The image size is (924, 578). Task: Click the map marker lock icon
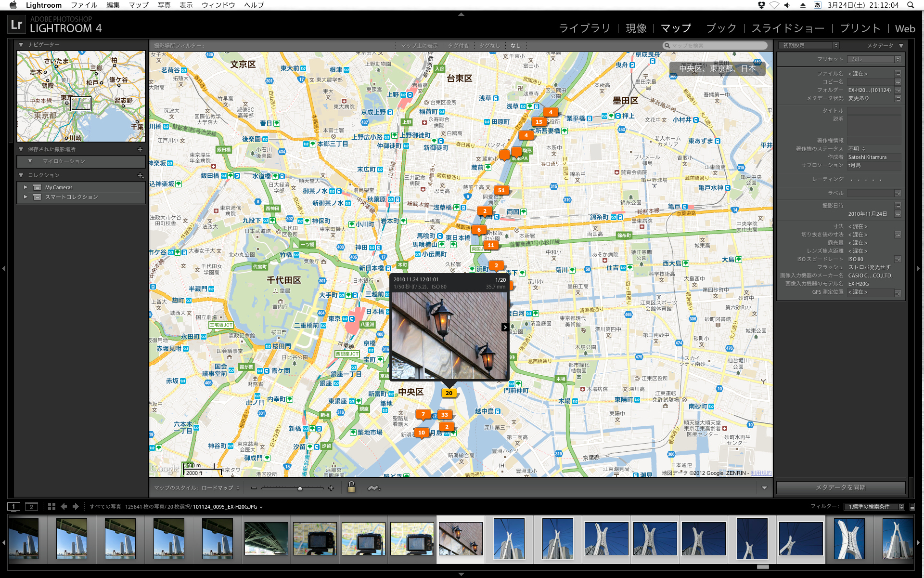tap(351, 487)
